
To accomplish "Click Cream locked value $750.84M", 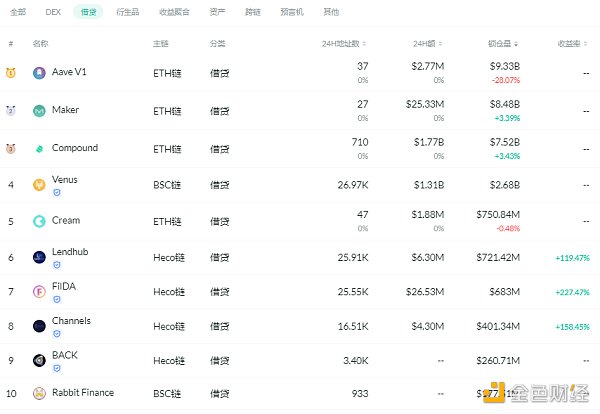I will click(x=498, y=215).
